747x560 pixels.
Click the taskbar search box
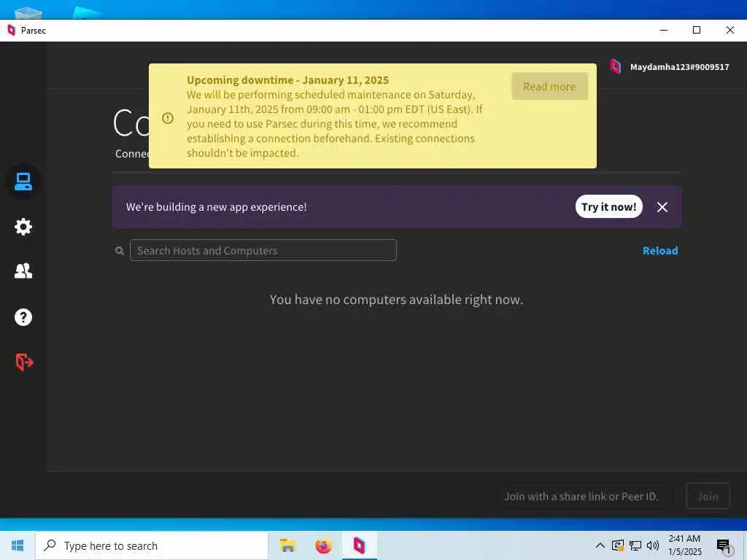(x=152, y=545)
